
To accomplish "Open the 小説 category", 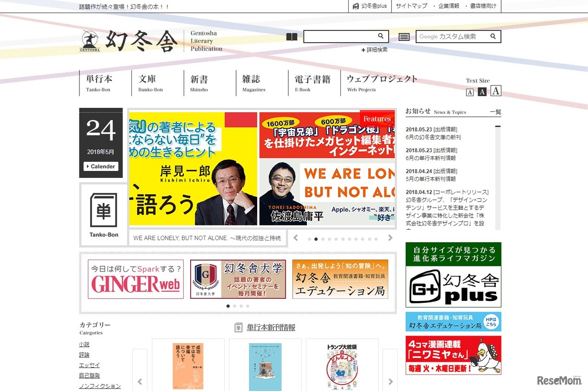I will 84,344.
